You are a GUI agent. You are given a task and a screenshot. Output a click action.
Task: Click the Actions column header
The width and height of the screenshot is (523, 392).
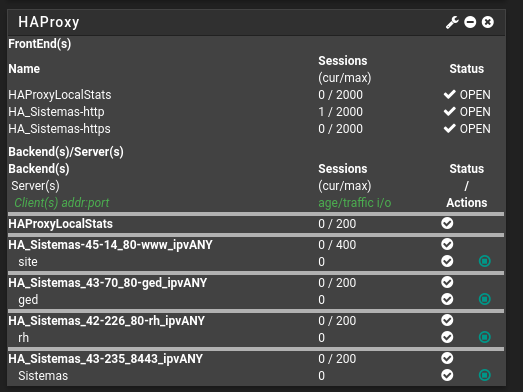467,203
